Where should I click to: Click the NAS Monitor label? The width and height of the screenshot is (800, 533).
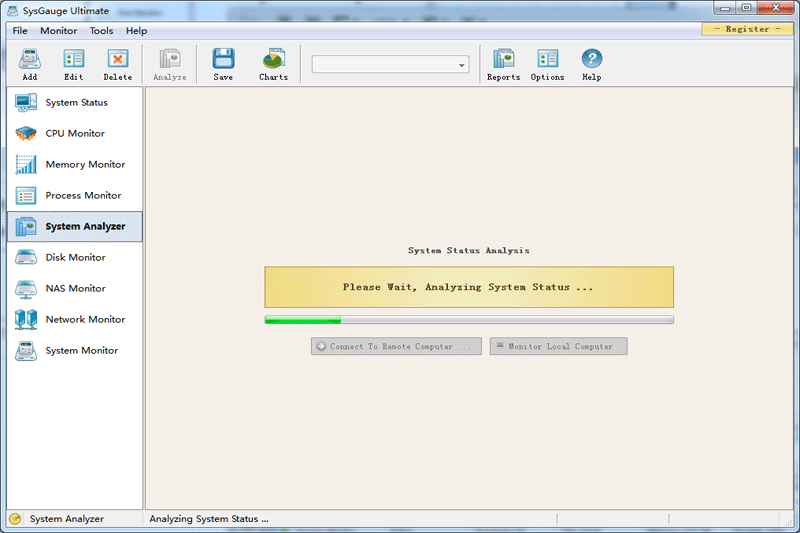(76, 289)
